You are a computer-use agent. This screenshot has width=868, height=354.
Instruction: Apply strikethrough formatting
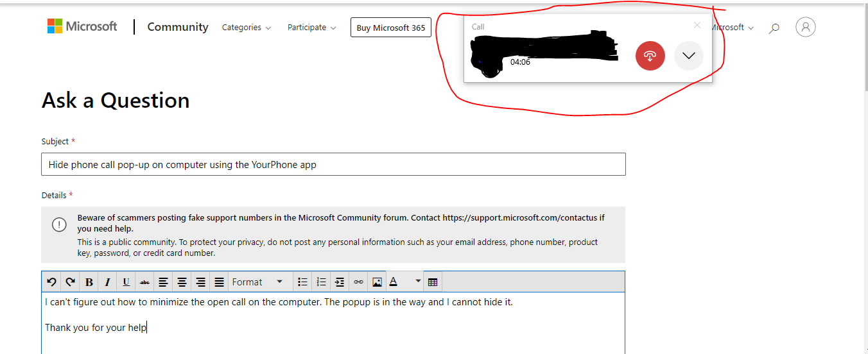pyautogui.click(x=145, y=282)
